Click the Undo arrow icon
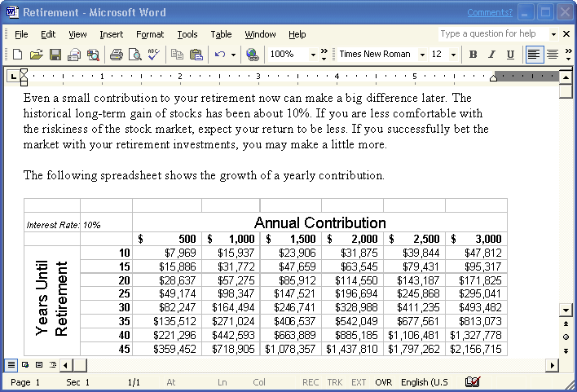Screen dimensions: 577x392 pos(218,55)
